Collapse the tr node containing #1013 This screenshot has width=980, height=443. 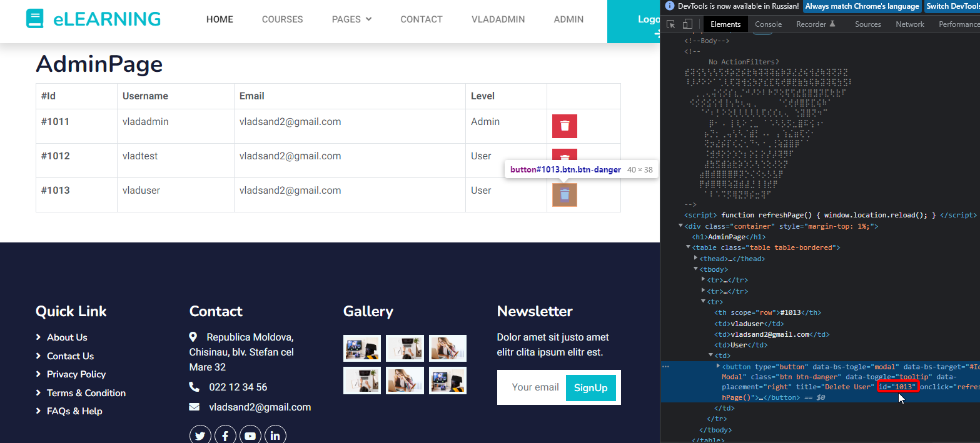point(704,302)
